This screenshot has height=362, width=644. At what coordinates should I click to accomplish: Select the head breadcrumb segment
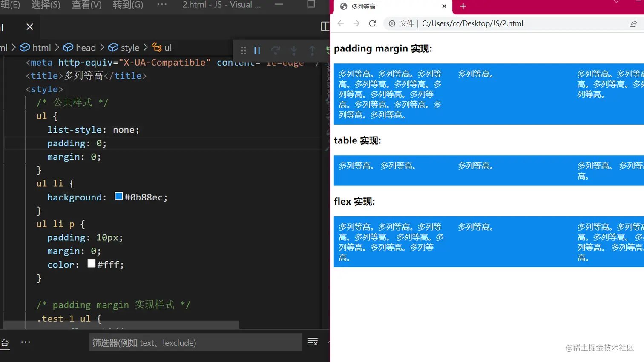coord(80,48)
